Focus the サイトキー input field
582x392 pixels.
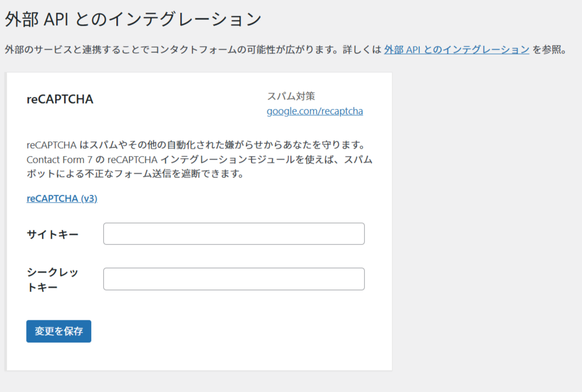coord(234,233)
